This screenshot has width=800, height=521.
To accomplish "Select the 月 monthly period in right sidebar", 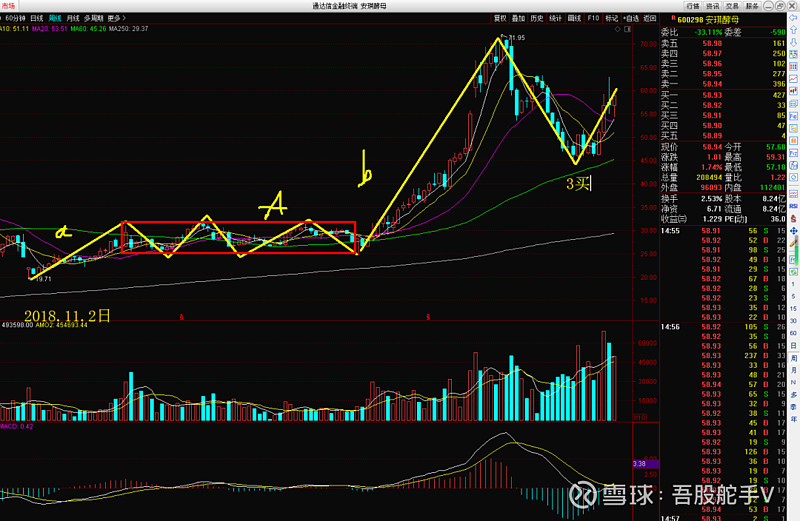I will pos(793,370).
